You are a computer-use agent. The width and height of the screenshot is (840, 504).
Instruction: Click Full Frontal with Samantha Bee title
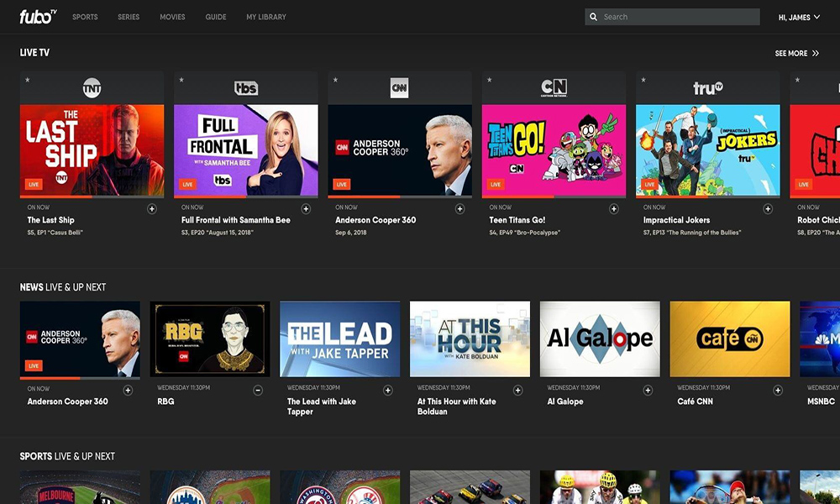236,220
